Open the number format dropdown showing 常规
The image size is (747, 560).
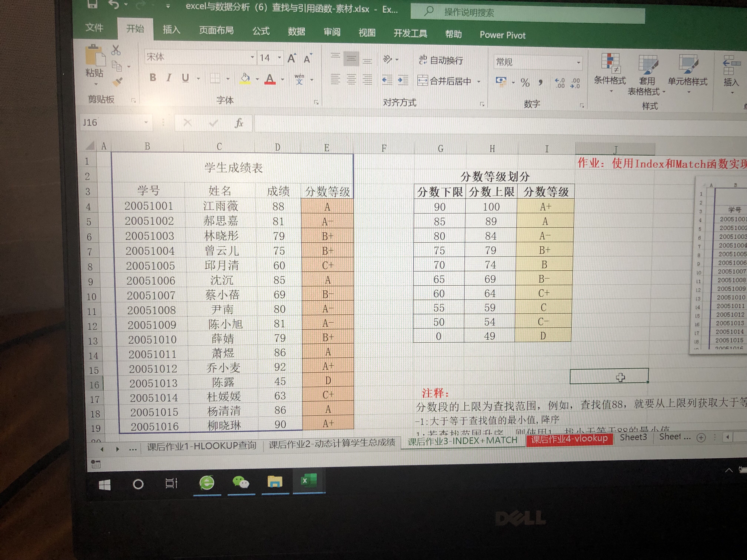[578, 63]
